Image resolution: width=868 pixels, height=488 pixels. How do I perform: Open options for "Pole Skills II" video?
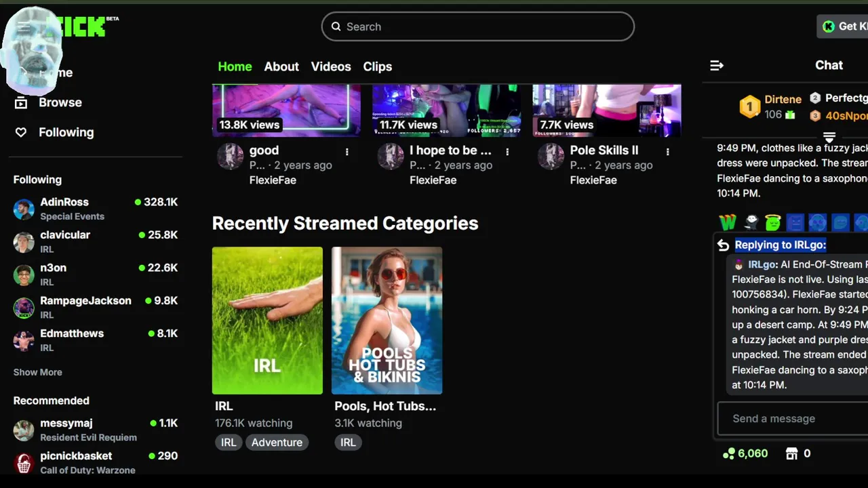[x=667, y=152]
